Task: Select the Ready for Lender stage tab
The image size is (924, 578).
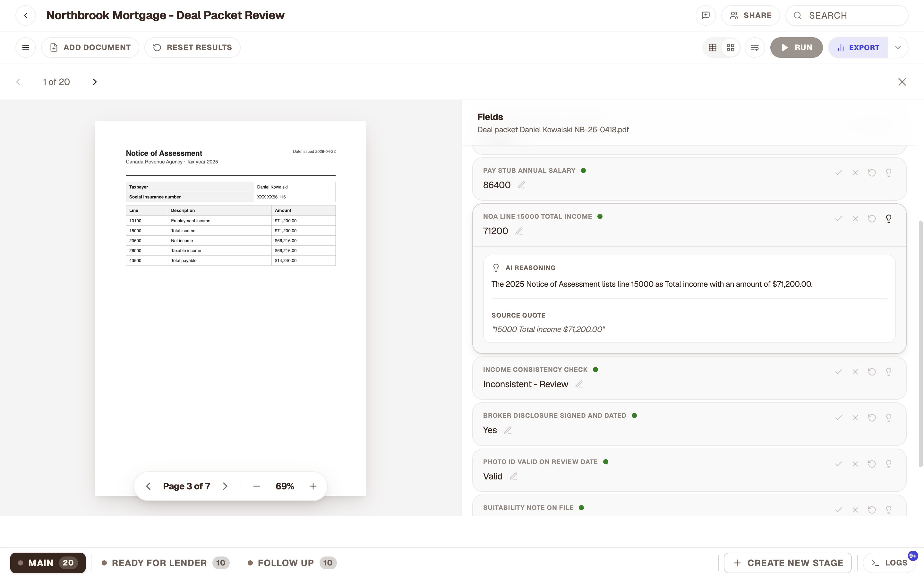Action: 165,563
